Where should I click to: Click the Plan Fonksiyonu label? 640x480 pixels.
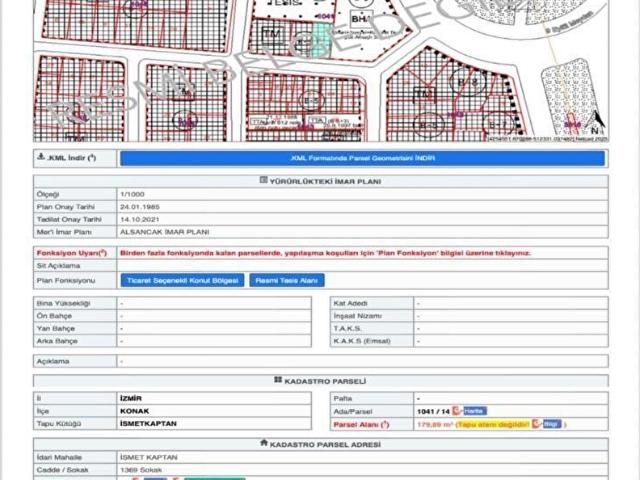[x=66, y=281]
